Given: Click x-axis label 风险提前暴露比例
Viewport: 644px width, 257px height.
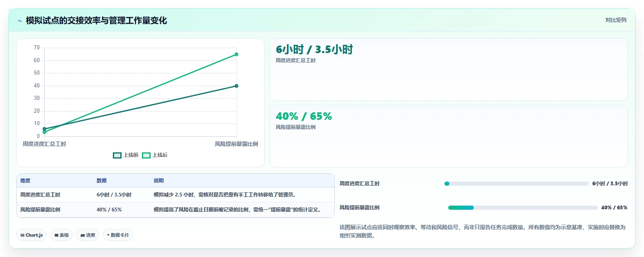Looking at the screenshot, I should tap(237, 144).
